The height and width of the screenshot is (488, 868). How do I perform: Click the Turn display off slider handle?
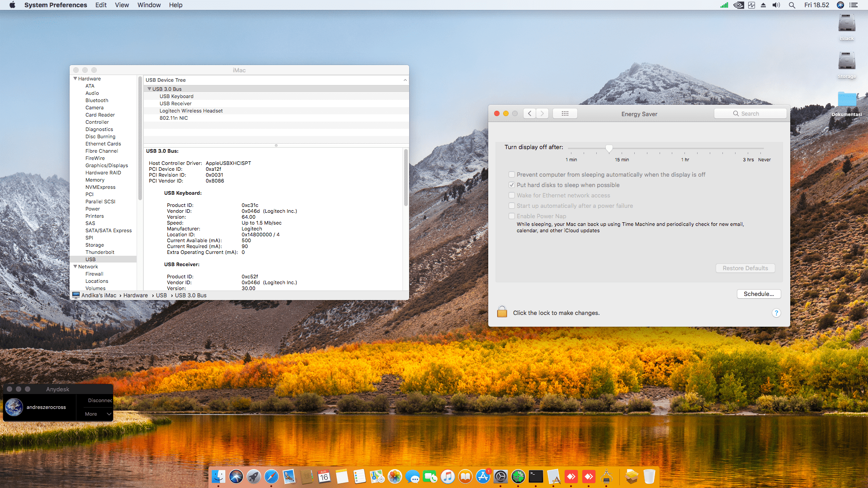pyautogui.click(x=609, y=148)
